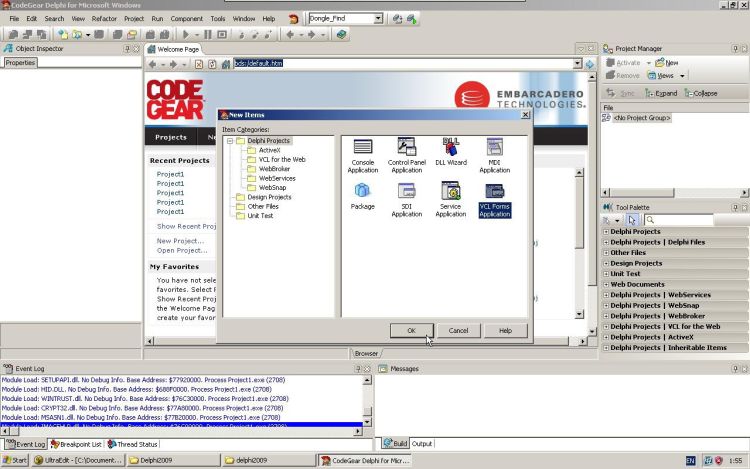The image size is (750, 469).
Task: Click the Welcome Page back arrow
Action: coord(152,64)
